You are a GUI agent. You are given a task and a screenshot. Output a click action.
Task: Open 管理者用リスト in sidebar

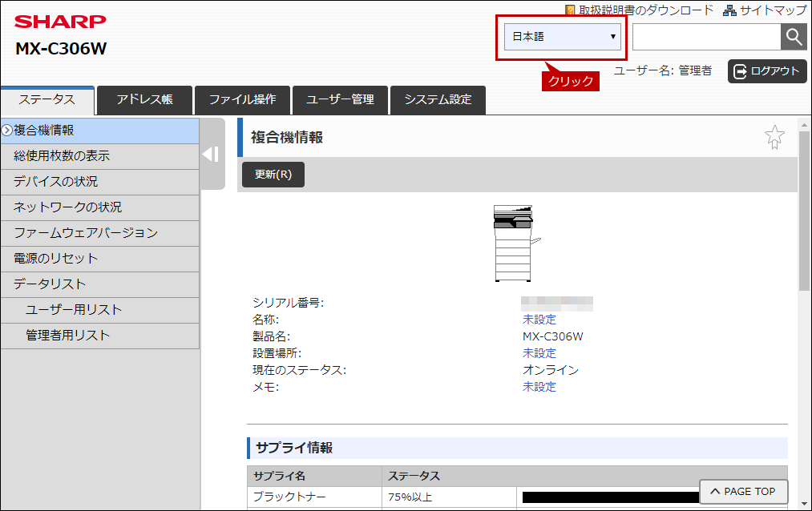tap(100, 336)
